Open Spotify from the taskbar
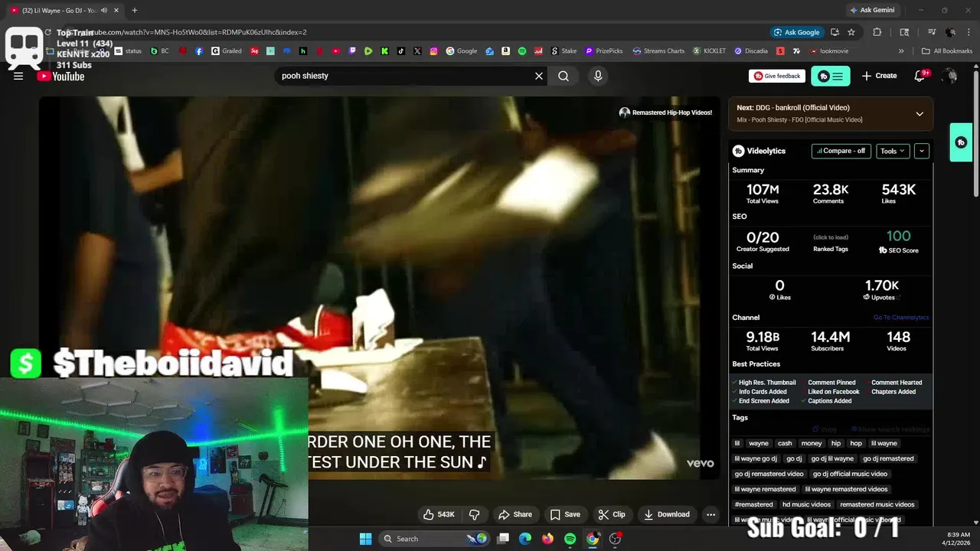 (570, 539)
